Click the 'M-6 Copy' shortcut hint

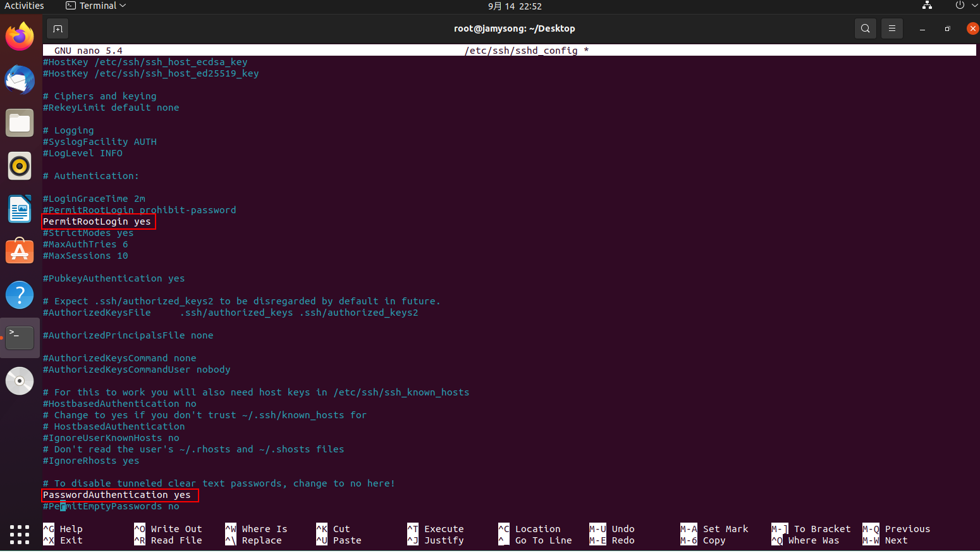pyautogui.click(x=703, y=540)
